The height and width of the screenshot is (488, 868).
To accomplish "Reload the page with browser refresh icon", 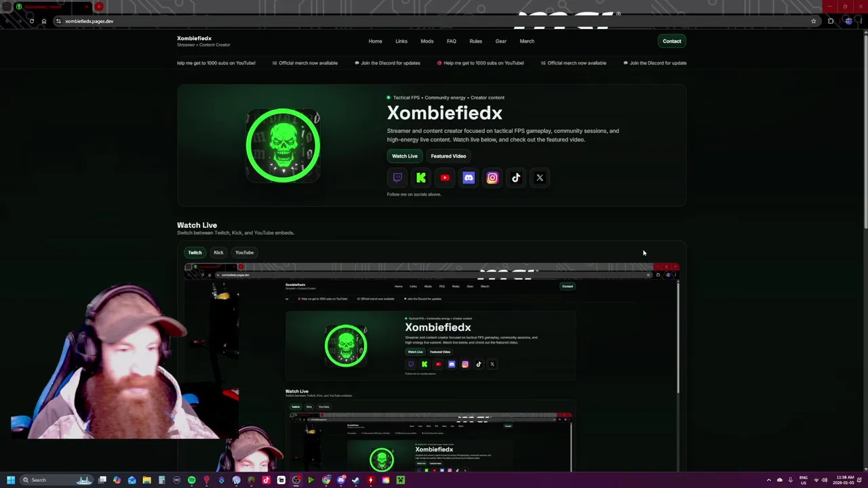I will point(31,21).
